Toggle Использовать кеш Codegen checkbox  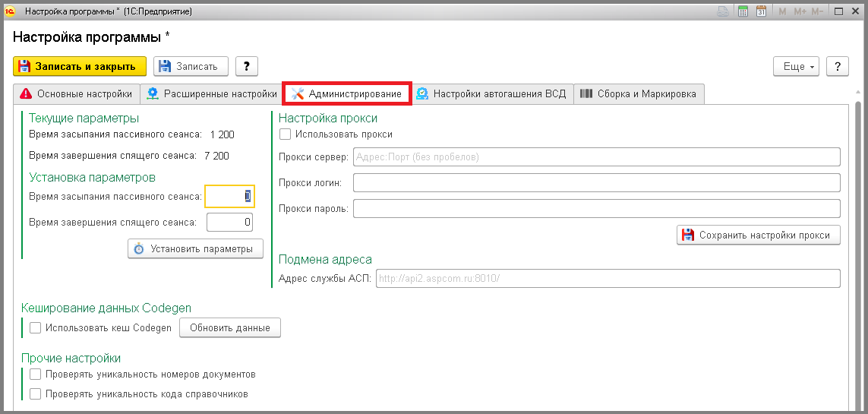[x=36, y=327]
